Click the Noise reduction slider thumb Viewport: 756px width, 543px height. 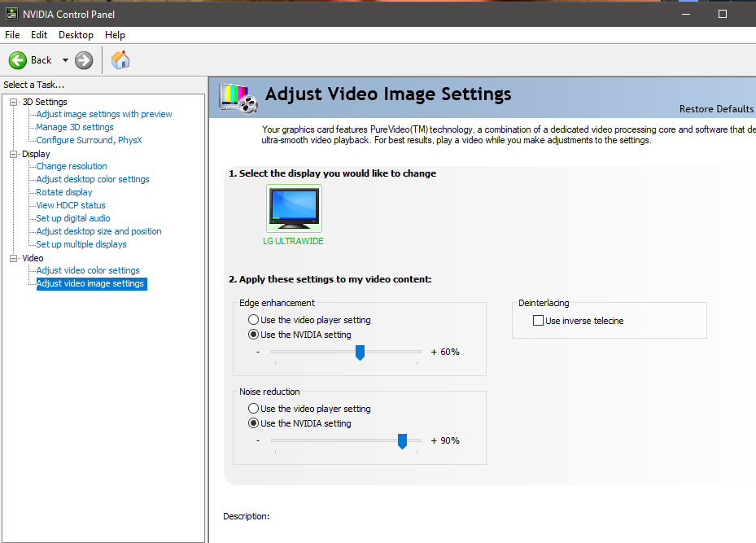(x=402, y=441)
